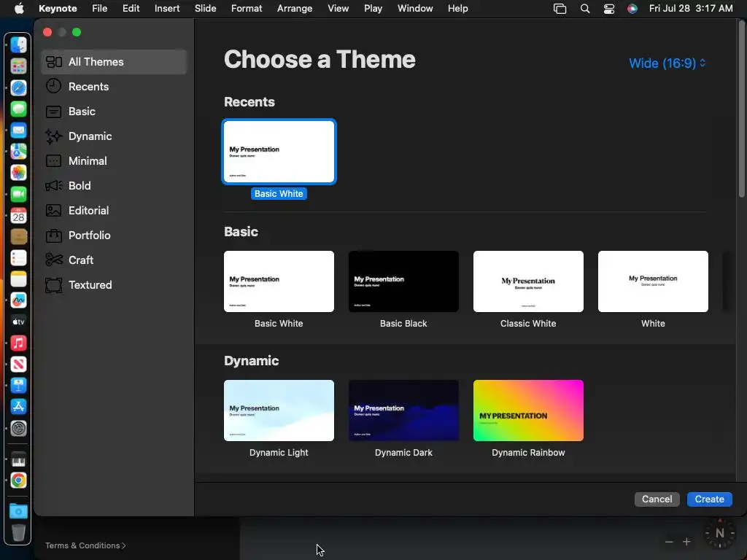The height and width of the screenshot is (560, 747).
Task: Open the View menu
Action: [x=338, y=9]
